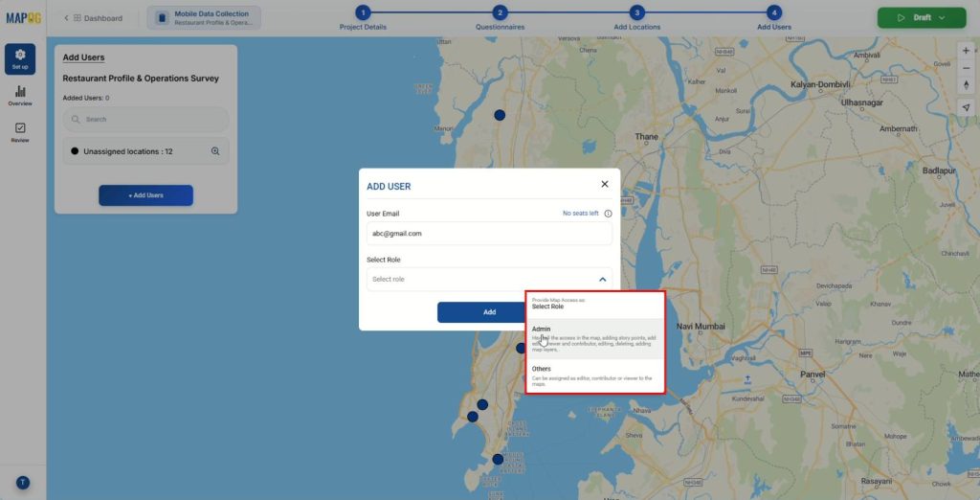Locate my position on map

(x=967, y=107)
